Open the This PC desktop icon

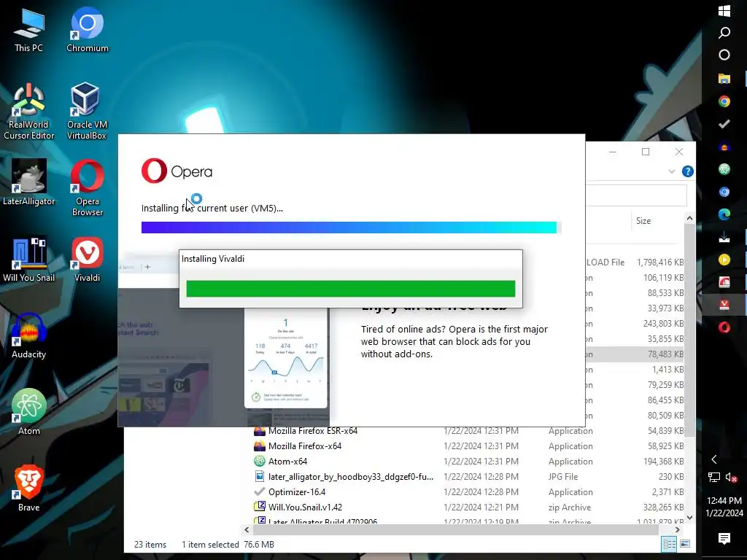[x=28, y=29]
